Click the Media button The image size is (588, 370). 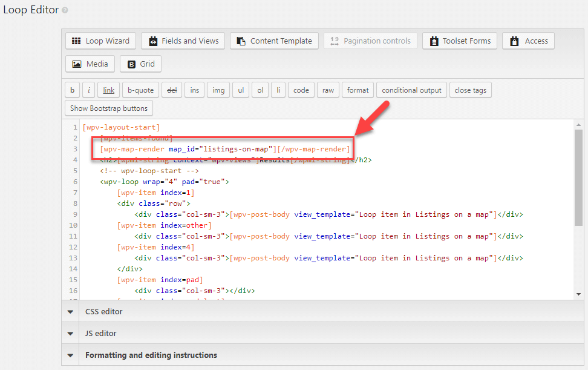point(90,64)
